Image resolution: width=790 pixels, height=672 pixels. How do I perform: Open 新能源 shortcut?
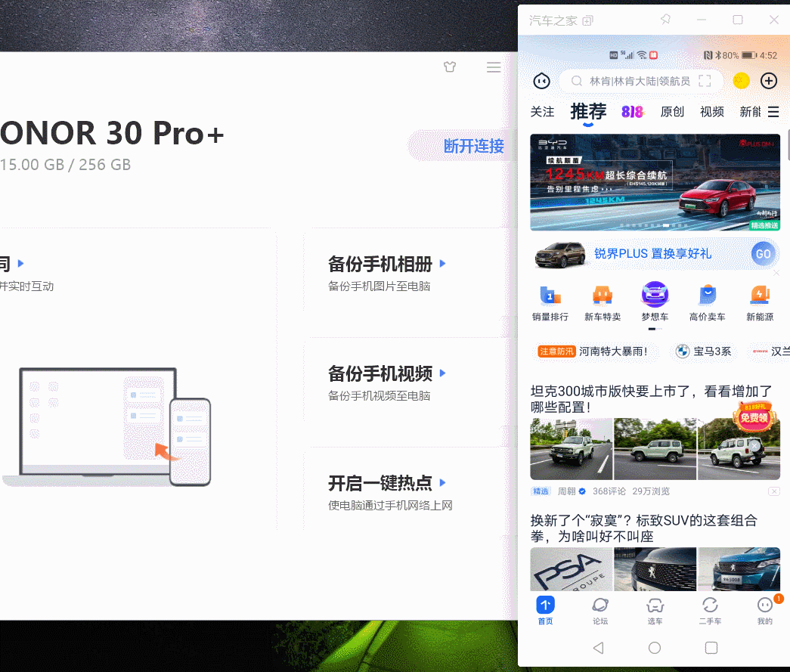coord(760,302)
